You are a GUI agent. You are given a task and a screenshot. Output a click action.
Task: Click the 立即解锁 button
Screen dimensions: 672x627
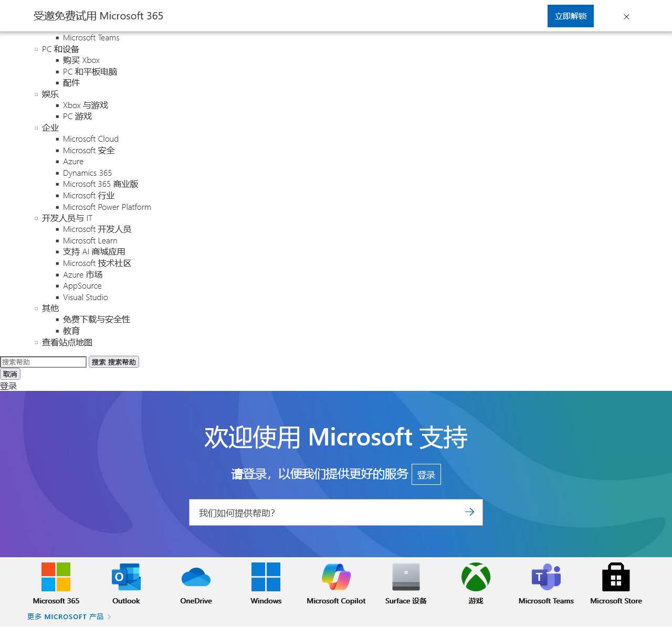click(571, 16)
